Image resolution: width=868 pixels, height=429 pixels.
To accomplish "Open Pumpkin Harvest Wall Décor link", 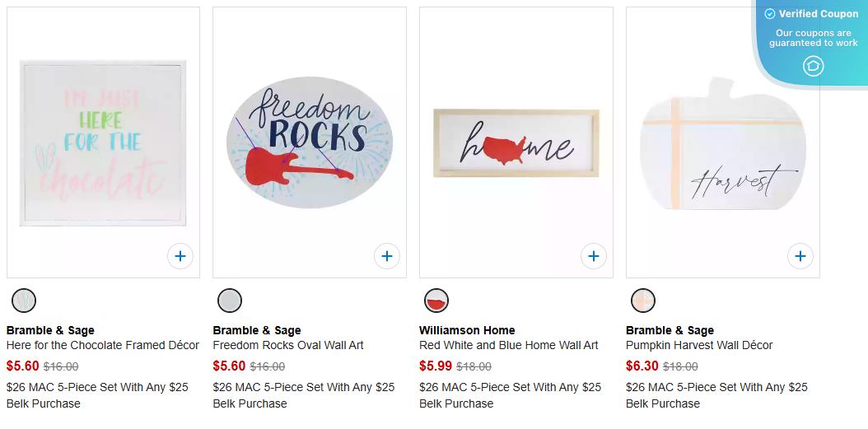I will tap(699, 345).
